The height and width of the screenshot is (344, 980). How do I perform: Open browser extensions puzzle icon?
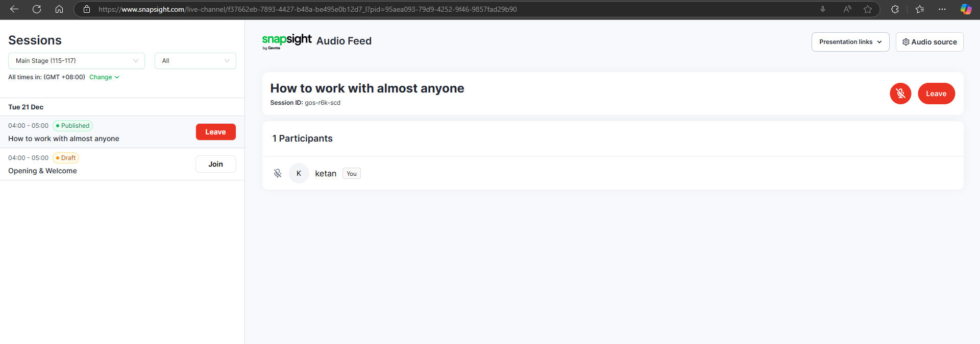[895, 9]
